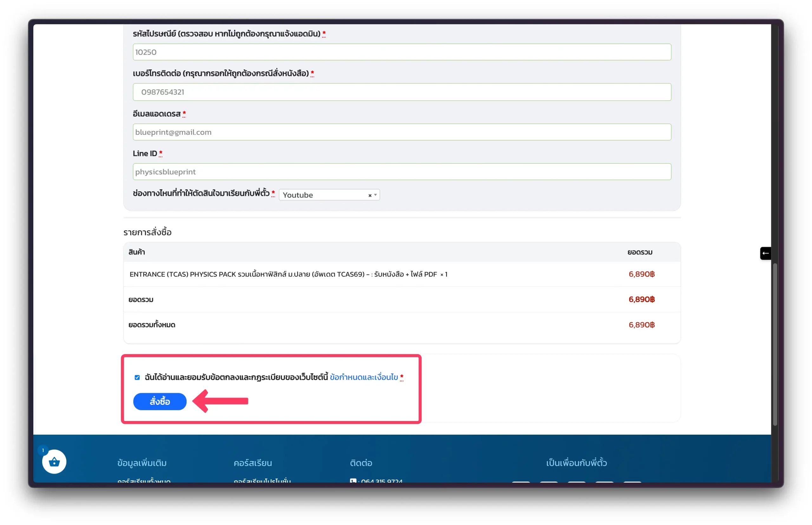The height and width of the screenshot is (525, 812).
Task: Click the black arrow side tab
Action: 765,253
